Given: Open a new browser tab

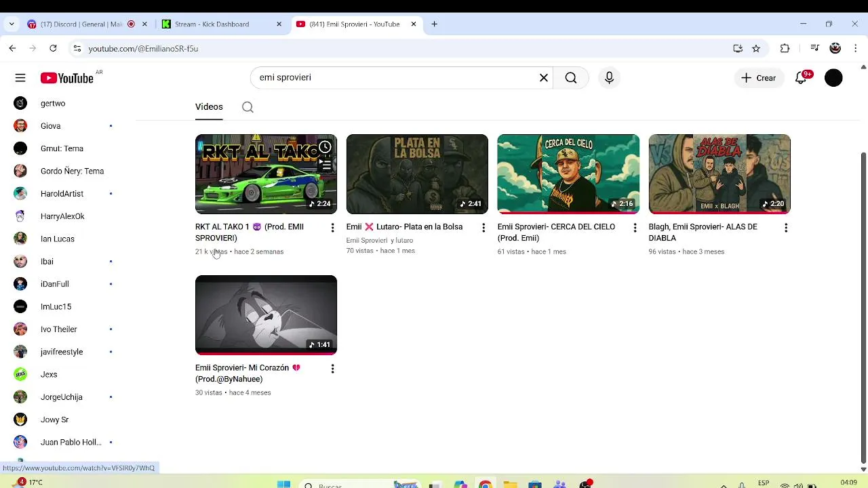Looking at the screenshot, I should 434,24.
